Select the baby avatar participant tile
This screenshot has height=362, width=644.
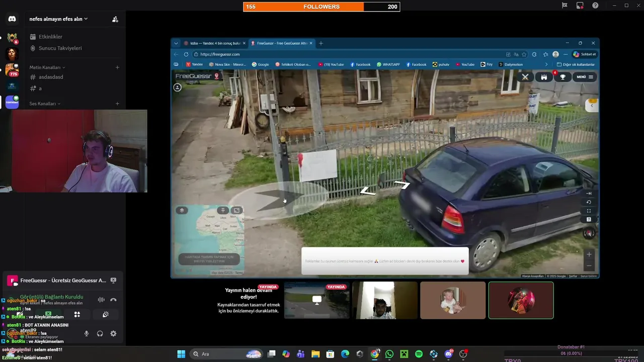click(x=453, y=300)
